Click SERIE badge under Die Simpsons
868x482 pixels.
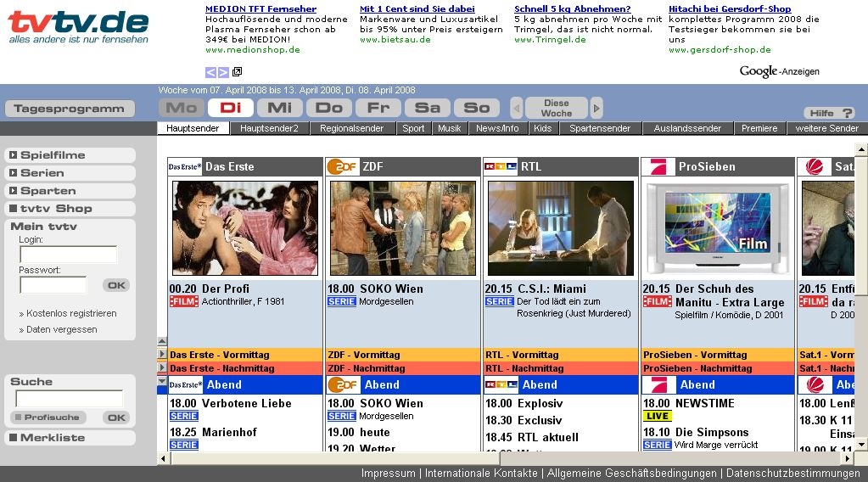click(657, 445)
